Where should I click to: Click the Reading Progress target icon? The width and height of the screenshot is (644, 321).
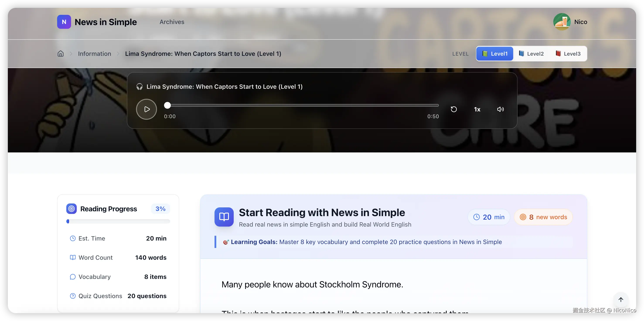tap(72, 209)
